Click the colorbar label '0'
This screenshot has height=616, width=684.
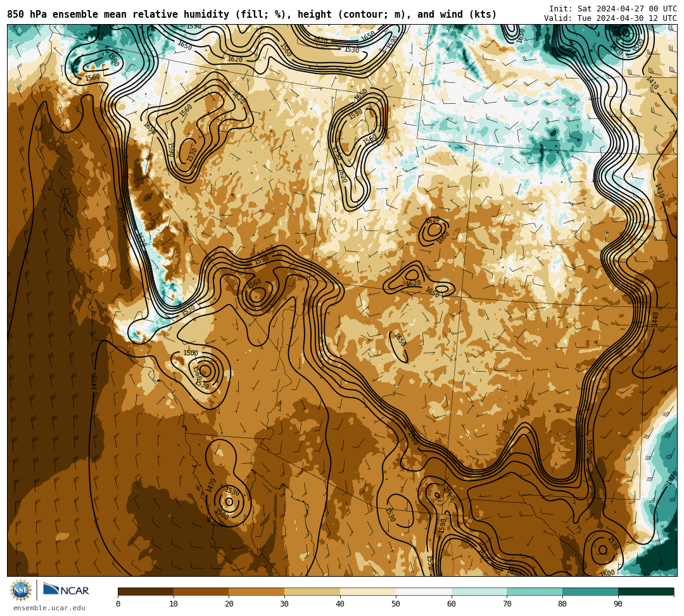point(118,604)
